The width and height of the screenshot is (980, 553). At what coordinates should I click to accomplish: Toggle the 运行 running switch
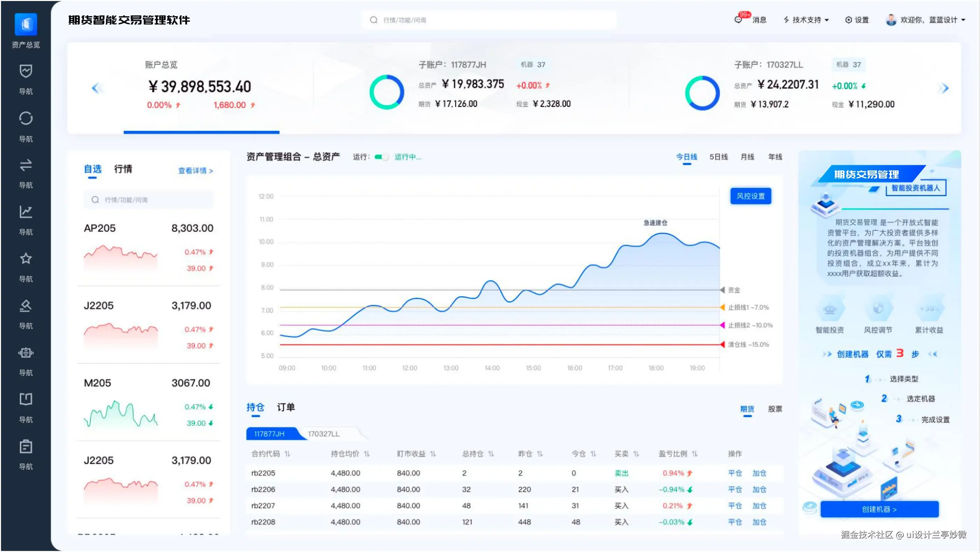point(382,157)
